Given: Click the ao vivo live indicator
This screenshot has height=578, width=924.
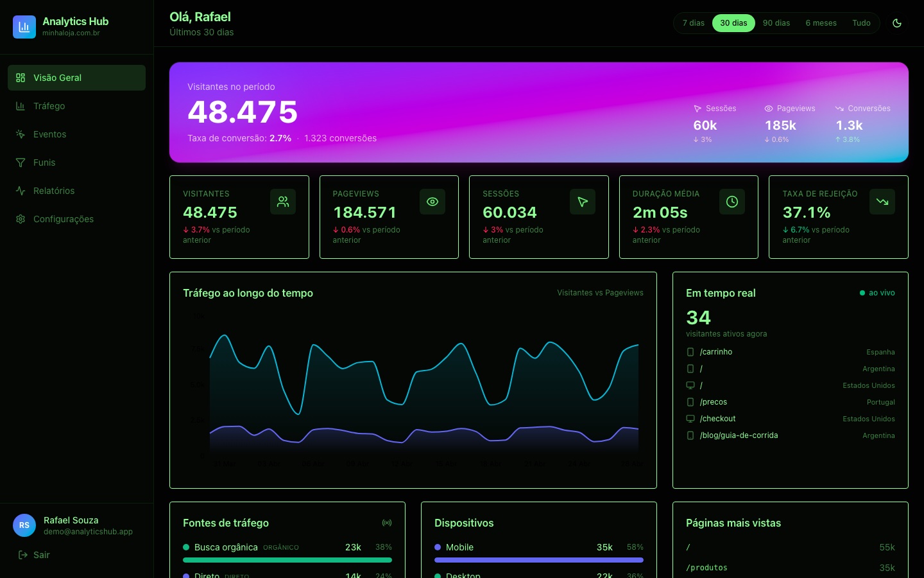Looking at the screenshot, I should point(877,293).
